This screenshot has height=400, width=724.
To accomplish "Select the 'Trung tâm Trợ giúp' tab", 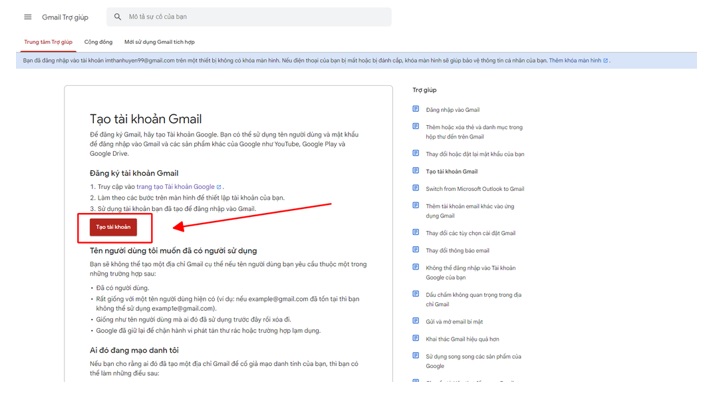I will tap(48, 42).
